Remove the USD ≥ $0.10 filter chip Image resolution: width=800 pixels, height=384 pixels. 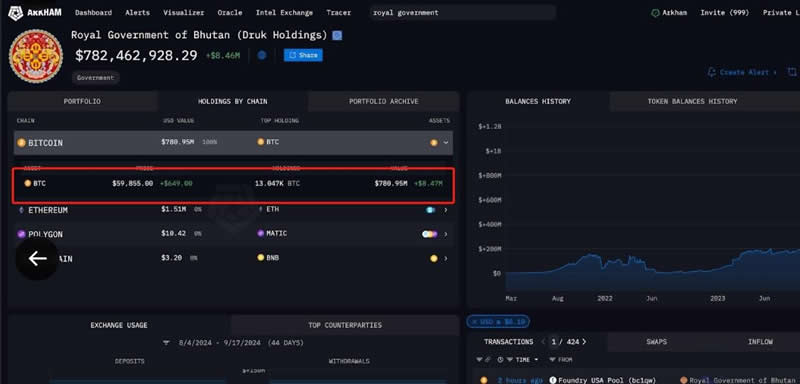[474, 322]
